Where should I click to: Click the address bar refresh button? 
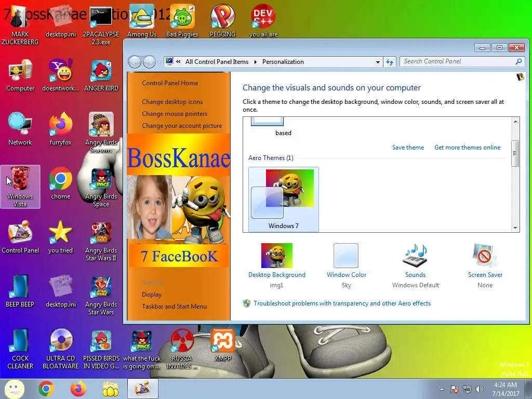pyautogui.click(x=390, y=62)
